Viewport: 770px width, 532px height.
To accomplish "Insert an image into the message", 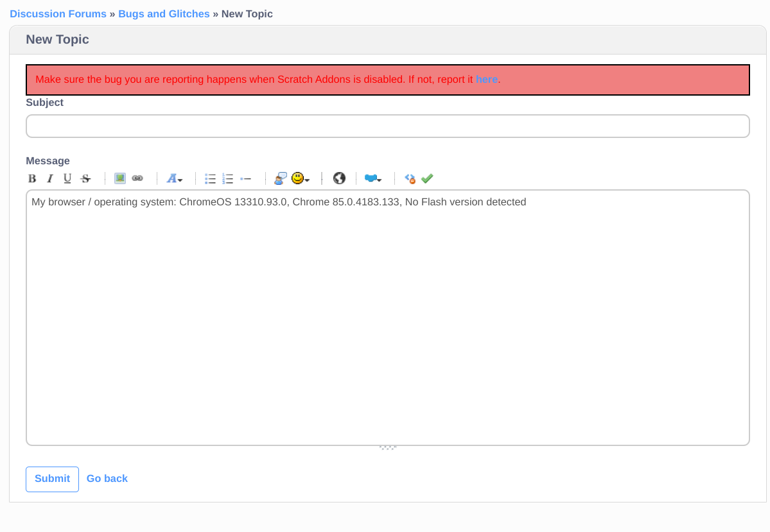I will [x=119, y=178].
